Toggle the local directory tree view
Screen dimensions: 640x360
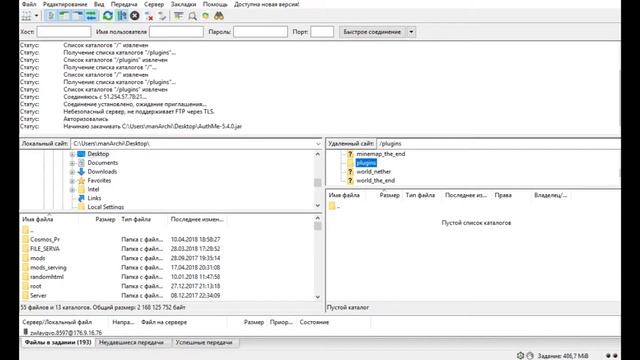pyautogui.click(x=64, y=16)
